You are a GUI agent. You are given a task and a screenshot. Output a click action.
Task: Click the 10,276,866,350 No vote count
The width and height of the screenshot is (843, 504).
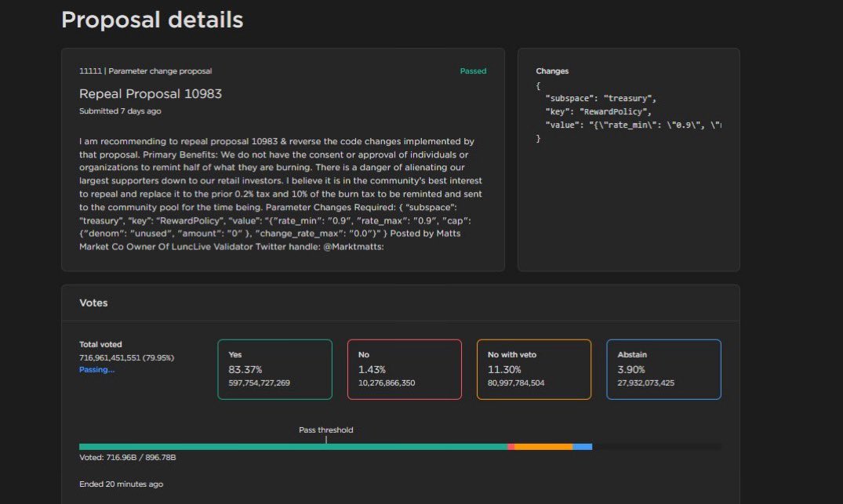click(387, 383)
